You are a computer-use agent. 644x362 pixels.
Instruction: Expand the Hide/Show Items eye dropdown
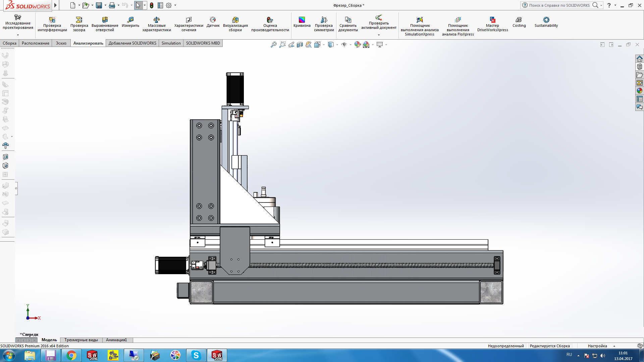pyautogui.click(x=351, y=45)
